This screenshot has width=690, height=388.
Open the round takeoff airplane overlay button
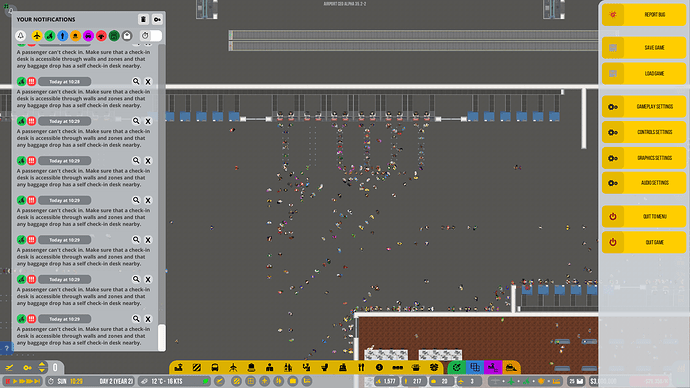(x=220, y=381)
